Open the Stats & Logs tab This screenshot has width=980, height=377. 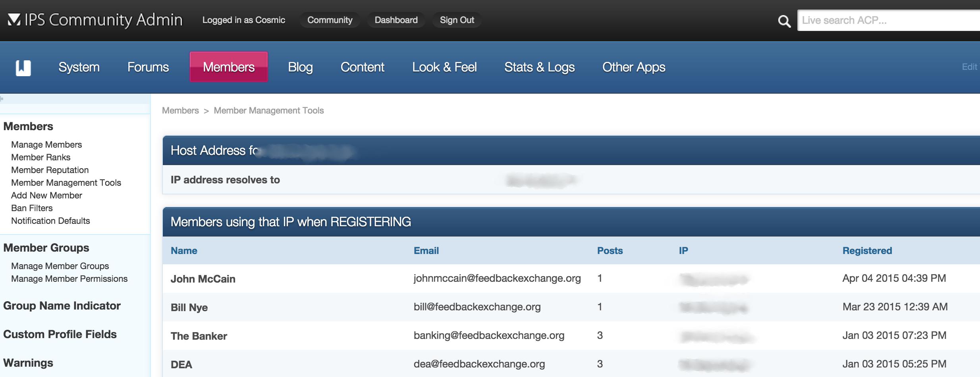click(539, 67)
